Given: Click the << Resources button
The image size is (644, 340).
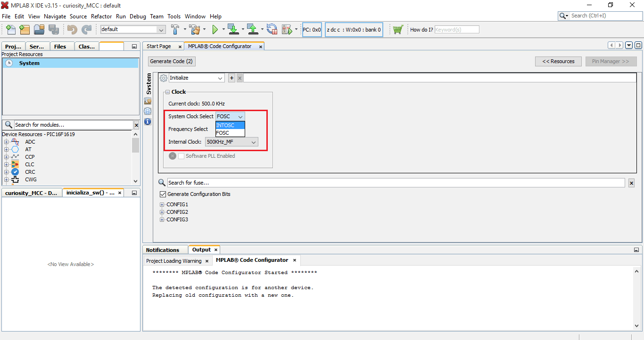Looking at the screenshot, I should coord(558,61).
